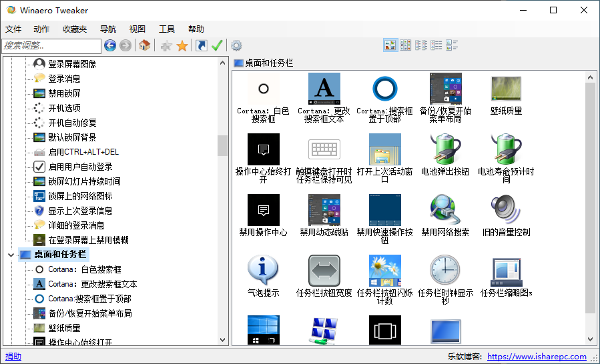This screenshot has width=600, height=364.
Task: Click the create shortcut toolbar icon
Action: point(202,45)
